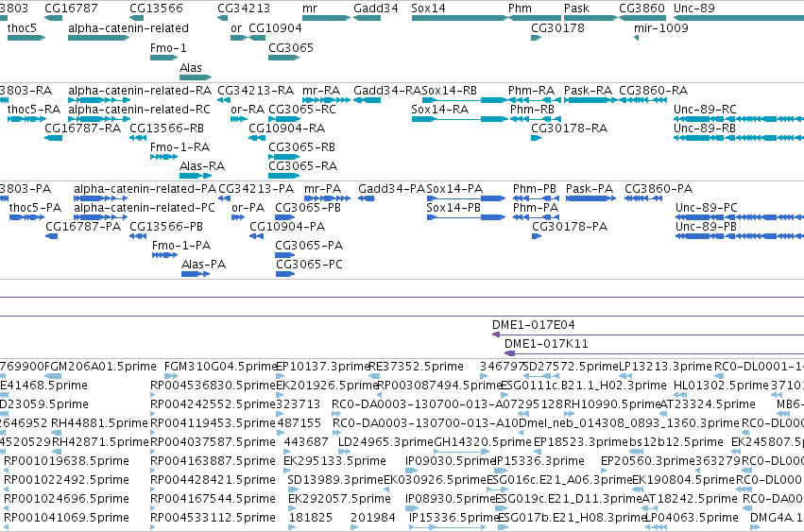
Task: Click the Fmo-1-RA transcript label
Action: click(x=180, y=147)
